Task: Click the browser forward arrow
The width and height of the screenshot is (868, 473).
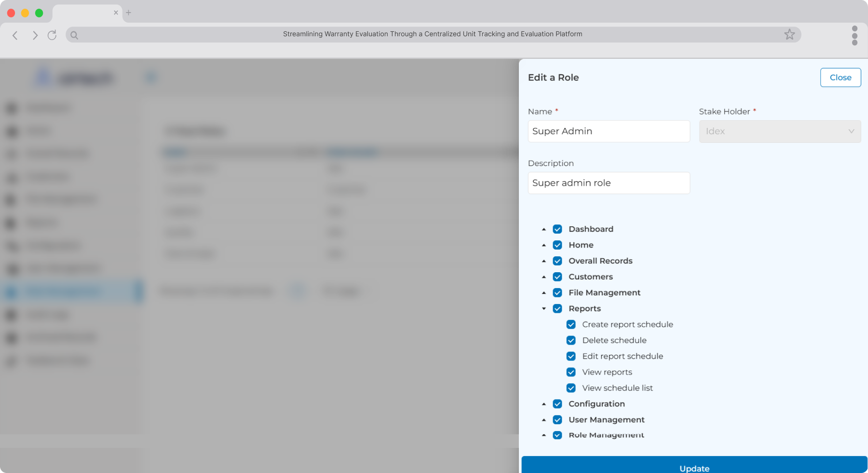Action: click(35, 35)
